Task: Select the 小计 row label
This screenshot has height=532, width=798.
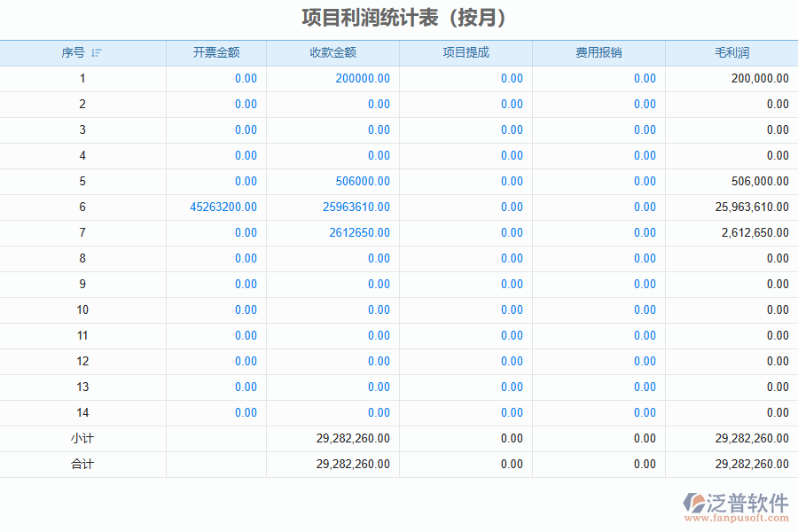Action: [82, 438]
